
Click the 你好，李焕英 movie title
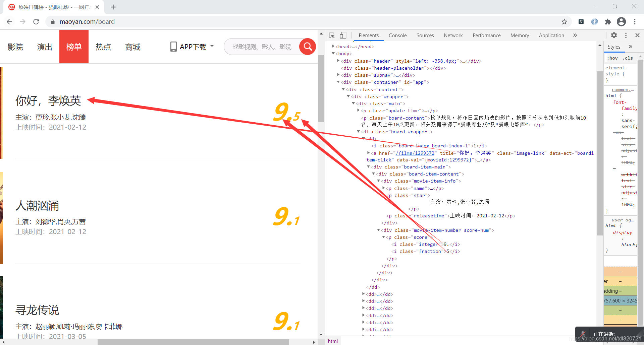(x=48, y=100)
